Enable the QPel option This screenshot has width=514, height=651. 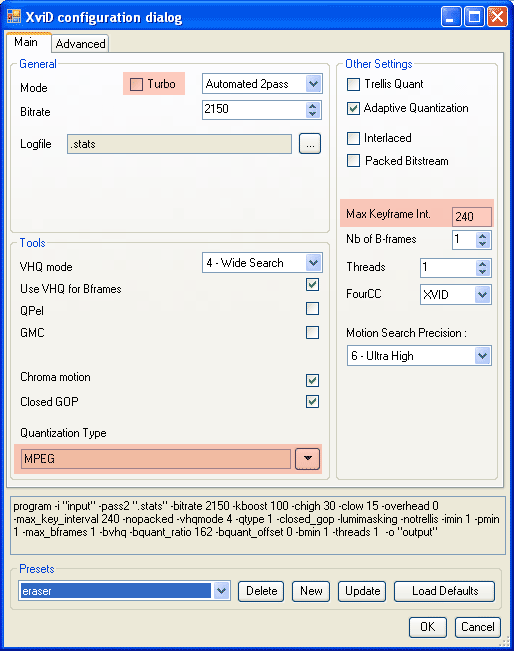312,309
